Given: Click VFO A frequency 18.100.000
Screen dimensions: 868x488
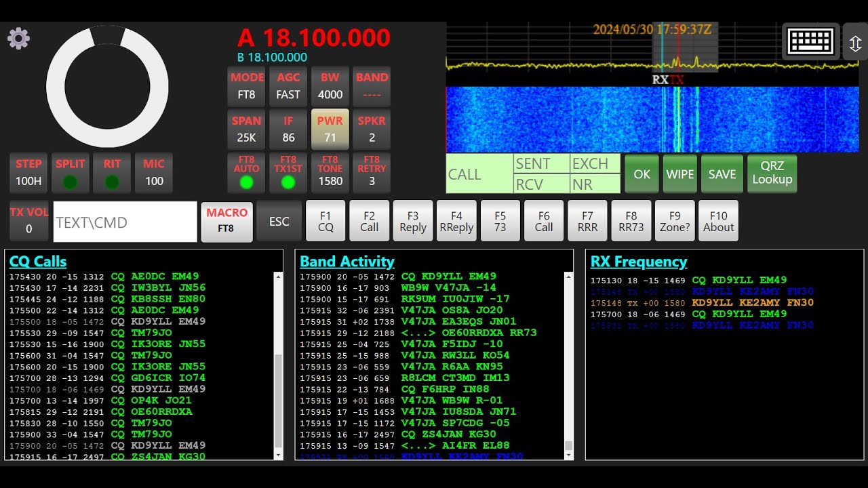Looking at the screenshot, I should (314, 37).
